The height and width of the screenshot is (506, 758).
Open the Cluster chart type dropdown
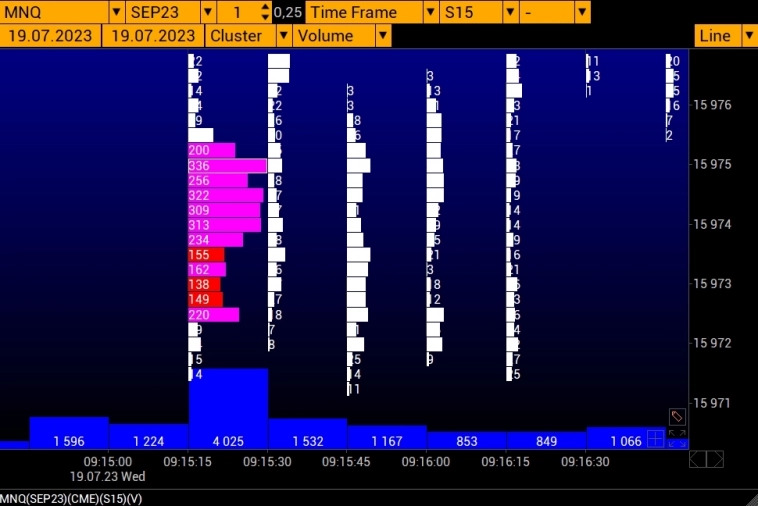284,36
